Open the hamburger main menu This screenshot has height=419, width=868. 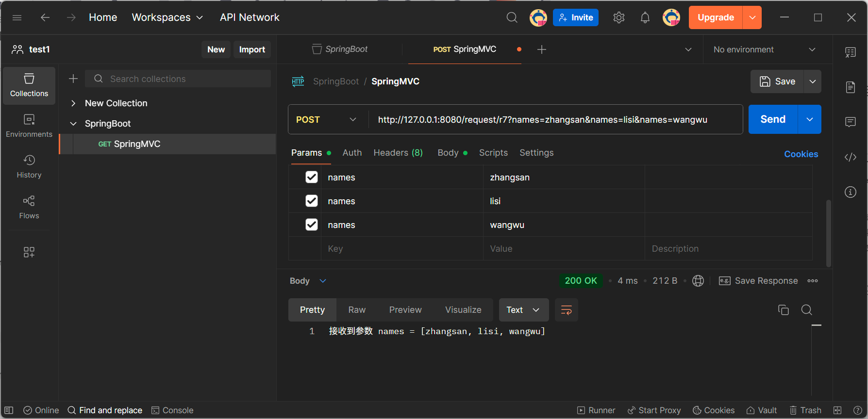17,17
